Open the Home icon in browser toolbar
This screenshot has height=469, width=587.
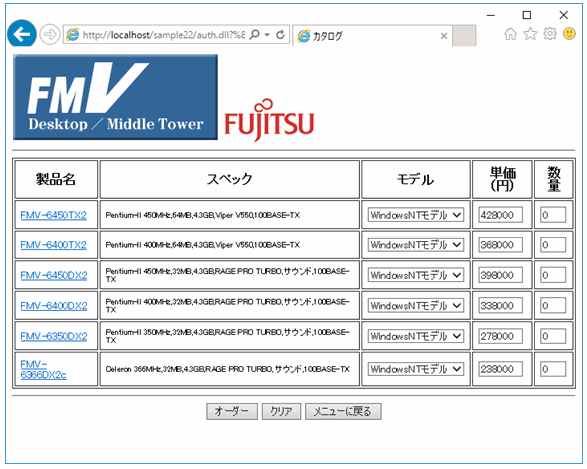(x=510, y=34)
